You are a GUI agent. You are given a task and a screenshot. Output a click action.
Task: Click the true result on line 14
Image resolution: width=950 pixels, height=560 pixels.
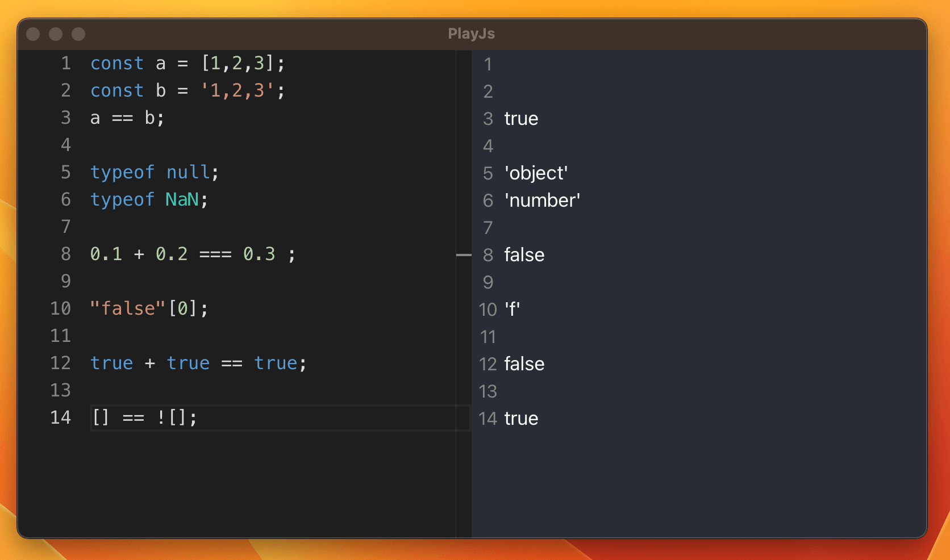click(520, 418)
